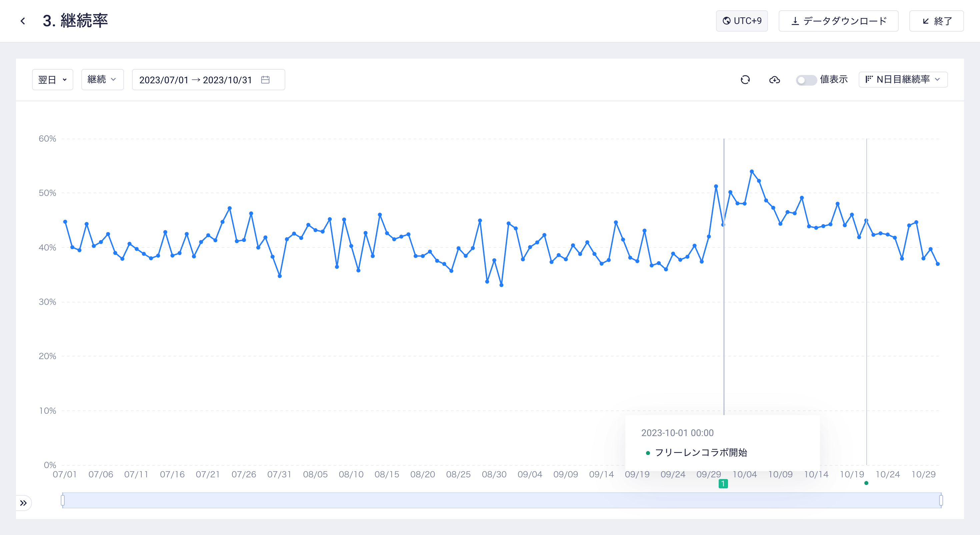Click the date range field 2023/07/01 → 2023/10/31

click(196, 80)
